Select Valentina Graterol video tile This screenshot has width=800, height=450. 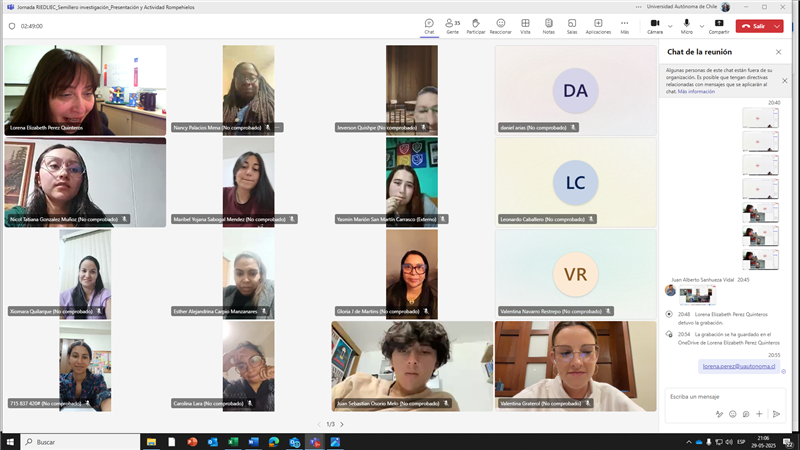[576, 366]
